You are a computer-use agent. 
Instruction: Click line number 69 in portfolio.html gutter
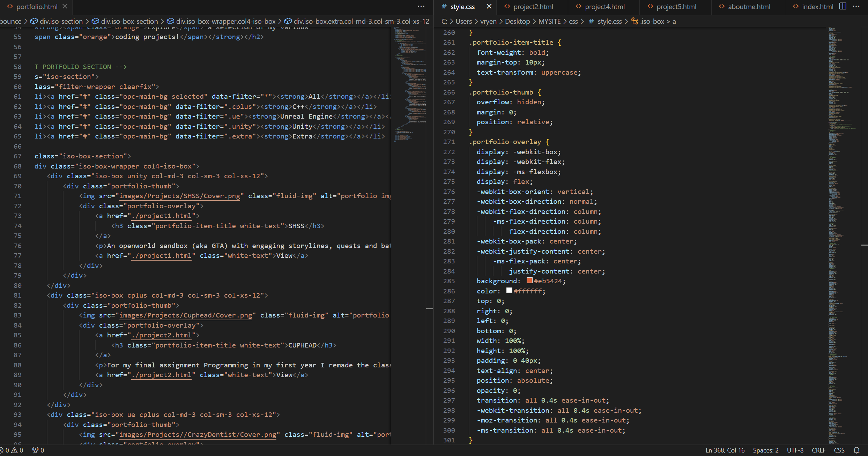click(17, 176)
